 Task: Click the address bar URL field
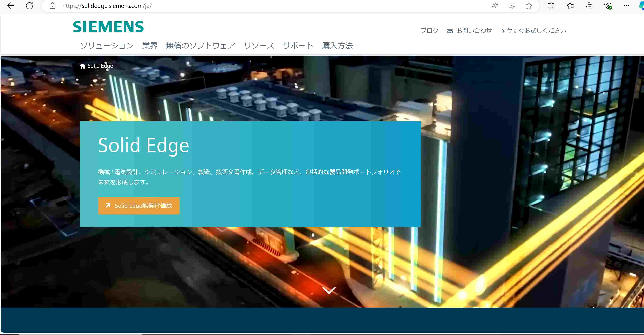pyautogui.click(x=265, y=6)
